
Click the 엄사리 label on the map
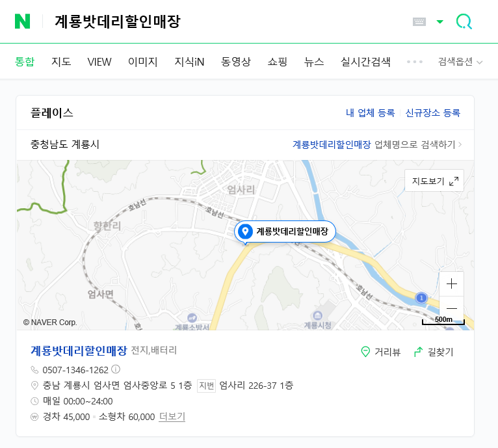tap(241, 190)
